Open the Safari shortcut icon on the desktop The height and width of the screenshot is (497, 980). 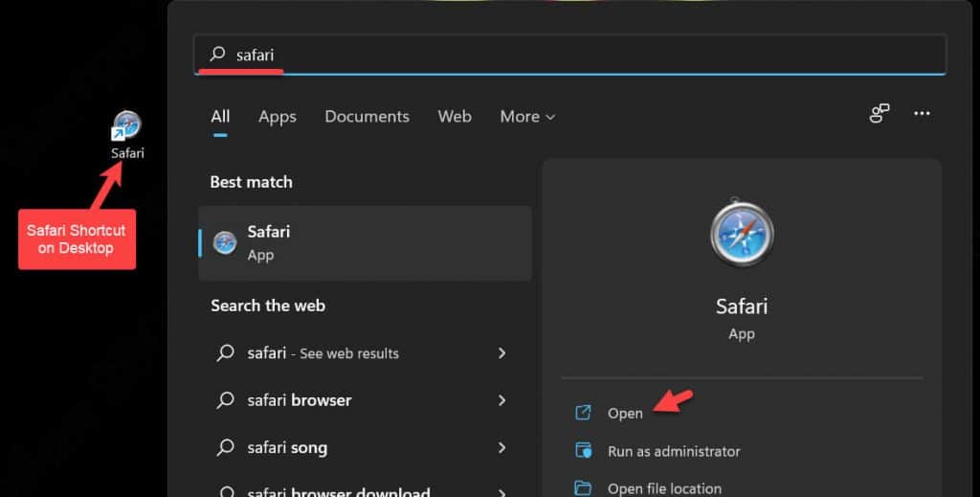coord(126,127)
